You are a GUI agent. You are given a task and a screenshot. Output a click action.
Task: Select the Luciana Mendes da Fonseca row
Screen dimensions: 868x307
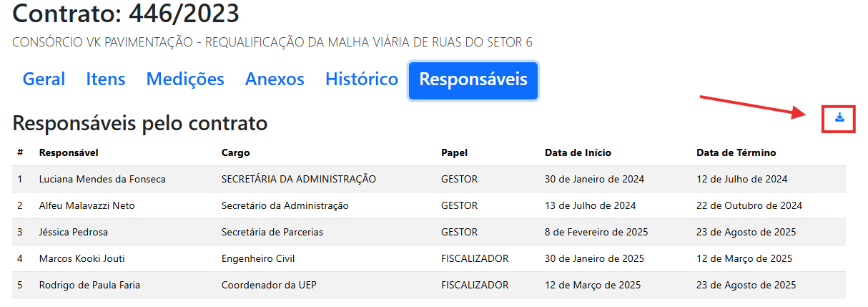pyautogui.click(x=102, y=180)
